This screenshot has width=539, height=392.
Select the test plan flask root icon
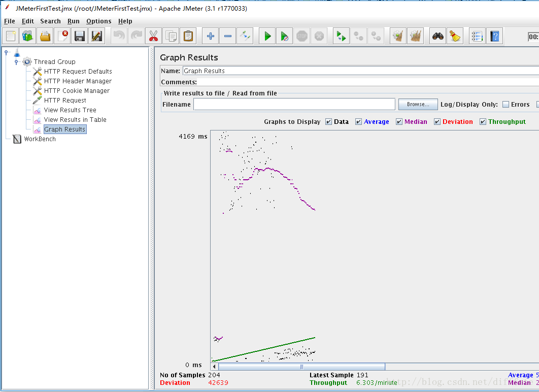[x=17, y=53]
